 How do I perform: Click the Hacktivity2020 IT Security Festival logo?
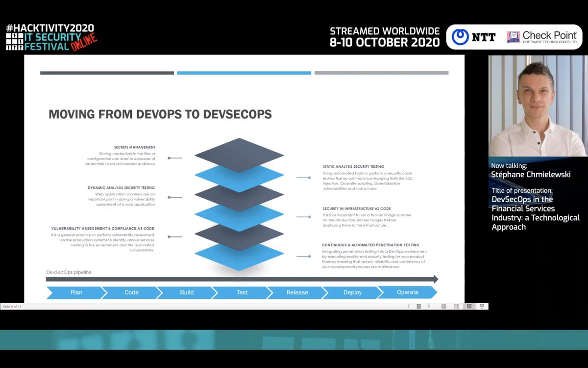(51, 37)
